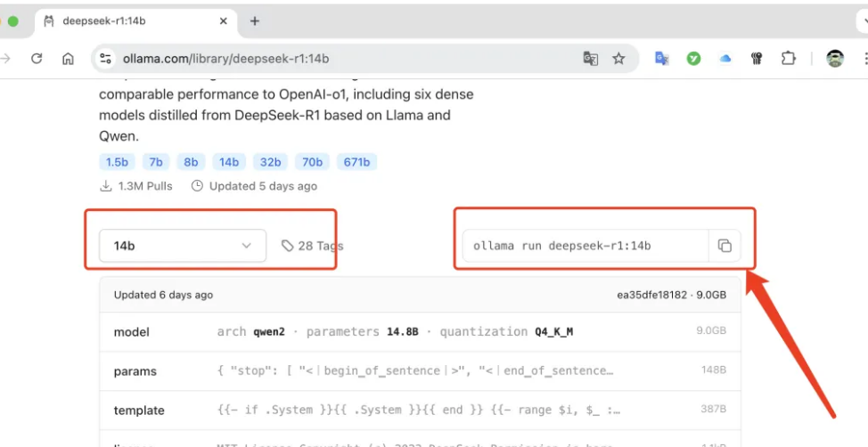Open the blue cloud extension icon

coord(725,58)
